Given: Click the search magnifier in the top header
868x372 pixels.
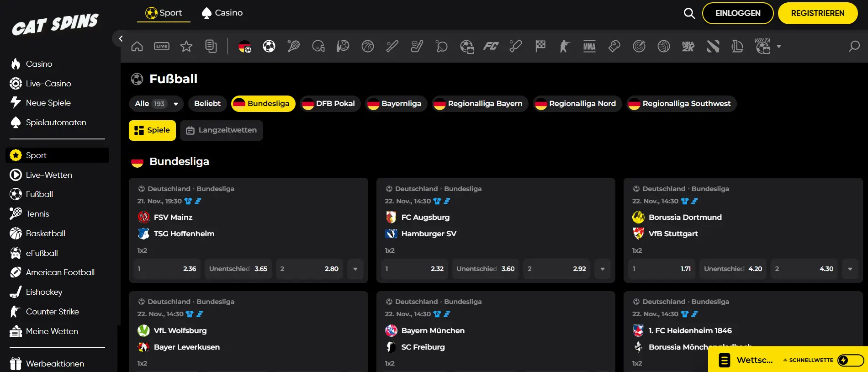Looking at the screenshot, I should click(x=689, y=13).
